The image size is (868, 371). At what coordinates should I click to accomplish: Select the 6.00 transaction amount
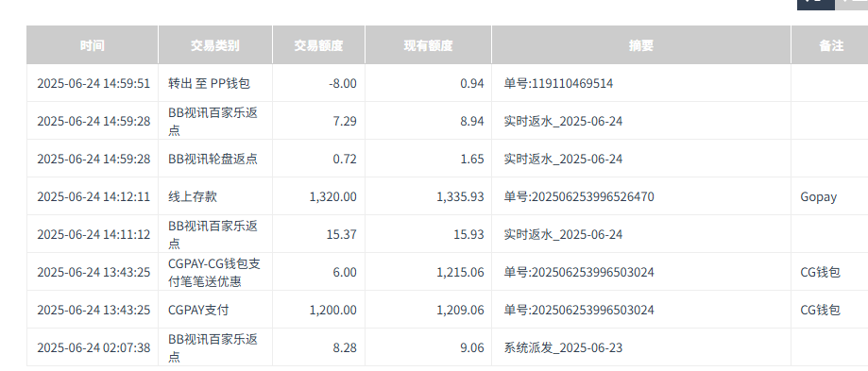pos(345,273)
